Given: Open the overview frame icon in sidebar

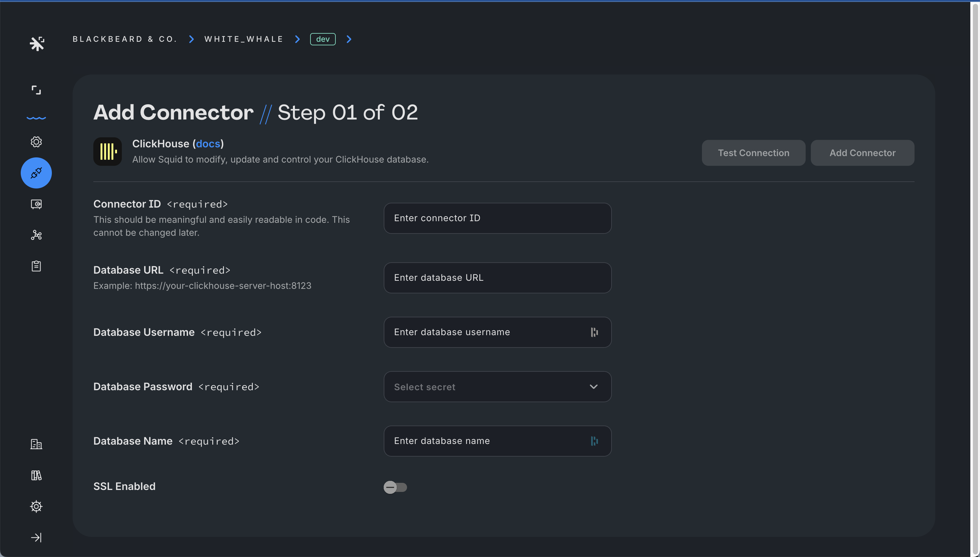Looking at the screenshot, I should coord(36,90).
